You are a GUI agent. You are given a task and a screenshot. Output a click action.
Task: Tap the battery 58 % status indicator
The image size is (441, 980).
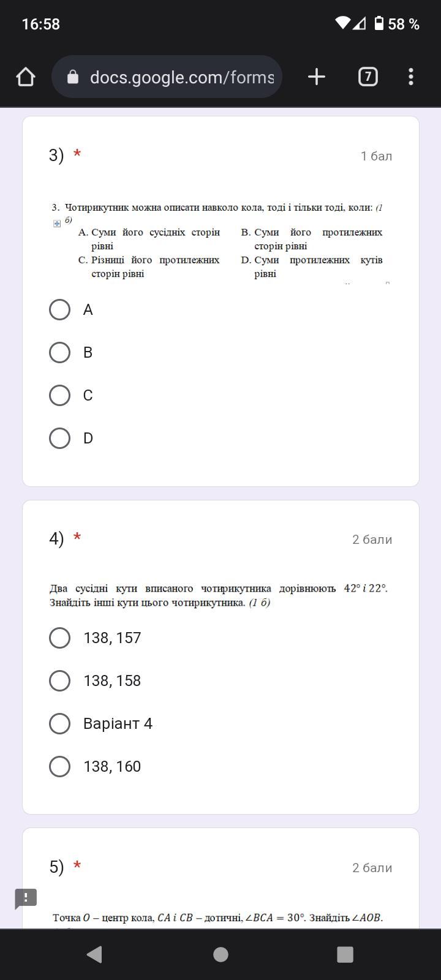[x=397, y=24]
